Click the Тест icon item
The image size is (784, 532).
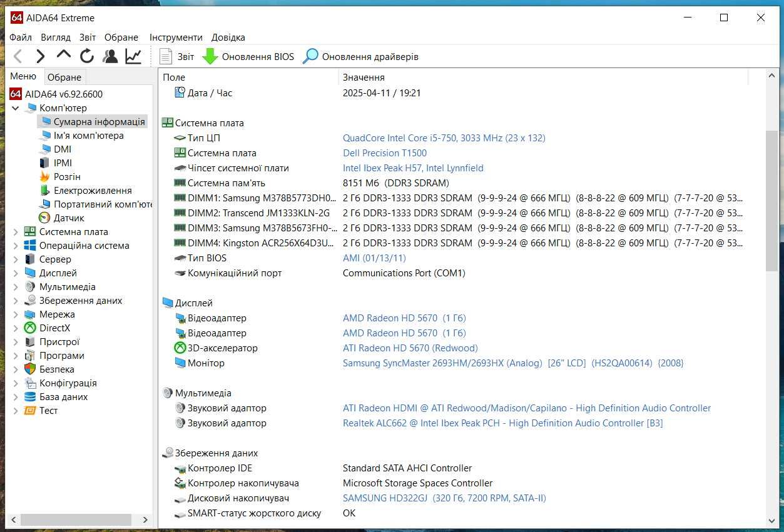click(x=48, y=410)
